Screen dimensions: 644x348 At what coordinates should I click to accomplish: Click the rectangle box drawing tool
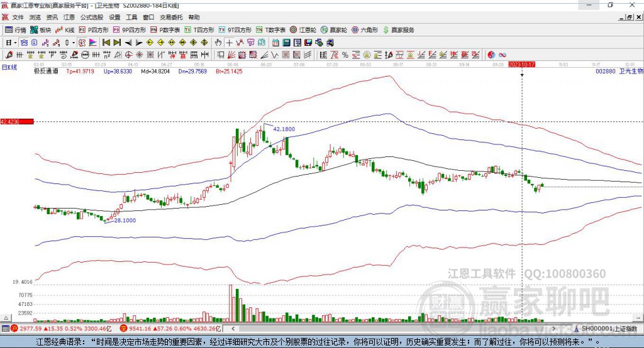tap(220, 55)
